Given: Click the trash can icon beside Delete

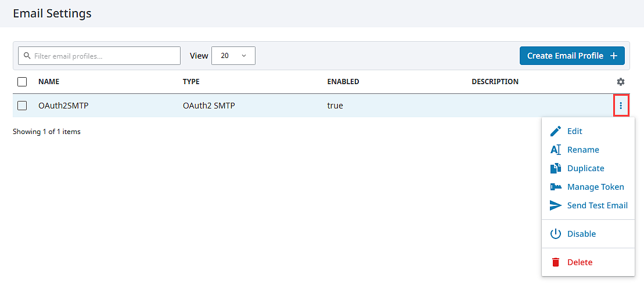Looking at the screenshot, I should [555, 262].
